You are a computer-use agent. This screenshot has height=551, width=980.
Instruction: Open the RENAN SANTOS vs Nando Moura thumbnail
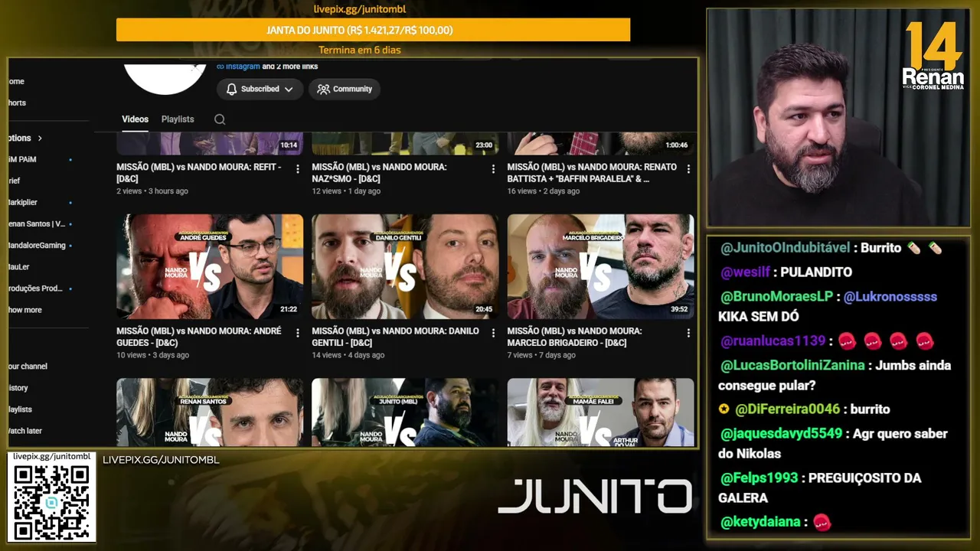coord(210,412)
